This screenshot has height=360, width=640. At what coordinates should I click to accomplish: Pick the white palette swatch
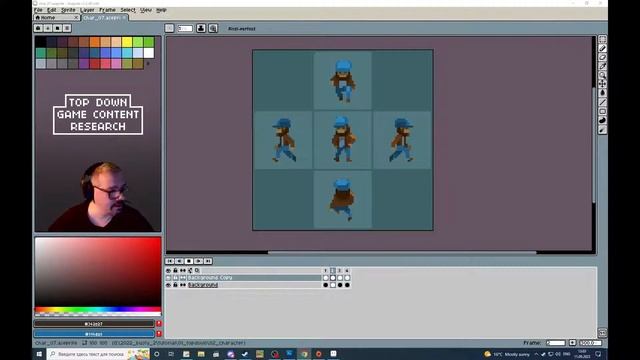pos(149,53)
